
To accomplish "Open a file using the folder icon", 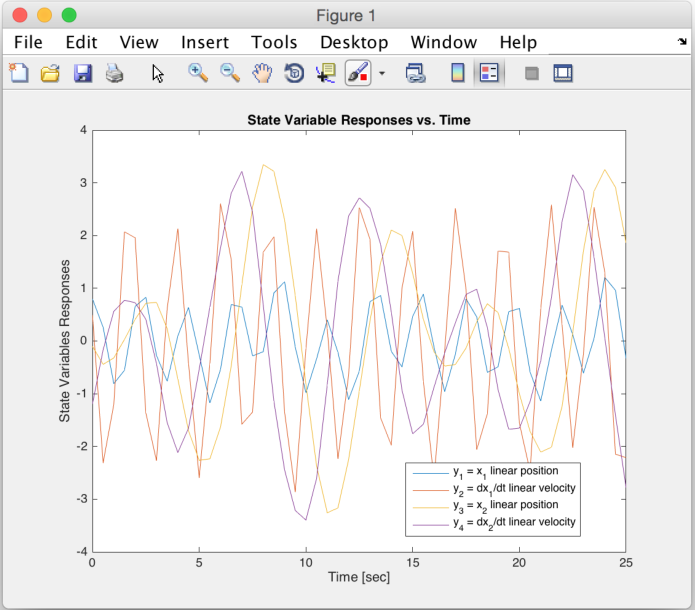I will coord(50,73).
